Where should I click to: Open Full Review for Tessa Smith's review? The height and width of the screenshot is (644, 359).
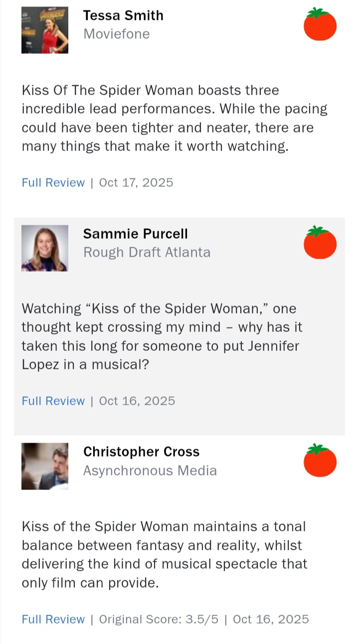pos(53,182)
